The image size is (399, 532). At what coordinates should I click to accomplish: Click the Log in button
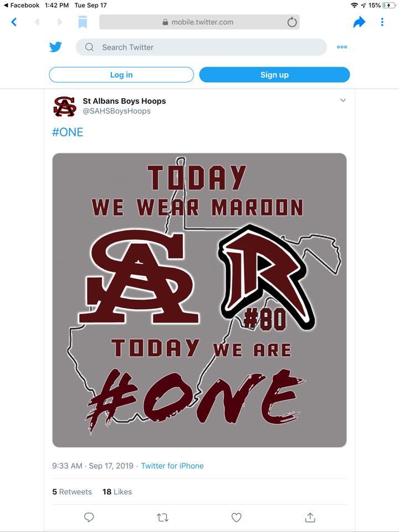(121, 75)
